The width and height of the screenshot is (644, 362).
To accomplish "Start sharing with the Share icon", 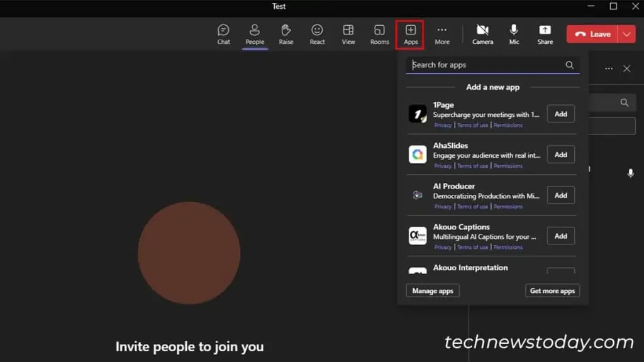I will (x=545, y=33).
